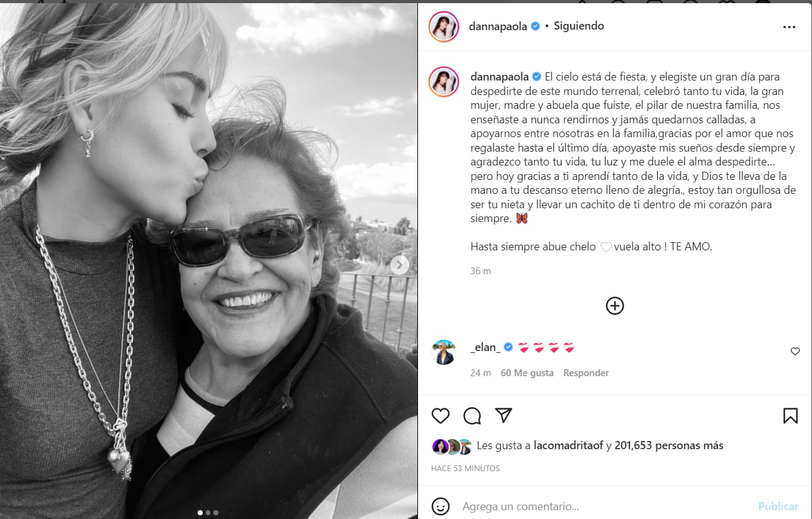Share the post via the paper plane icon

click(x=502, y=416)
